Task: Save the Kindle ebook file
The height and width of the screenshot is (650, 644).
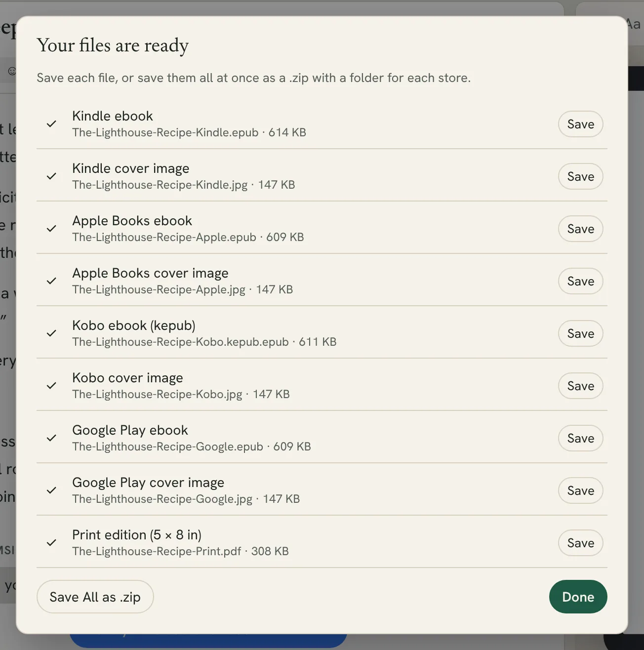Action: [580, 124]
